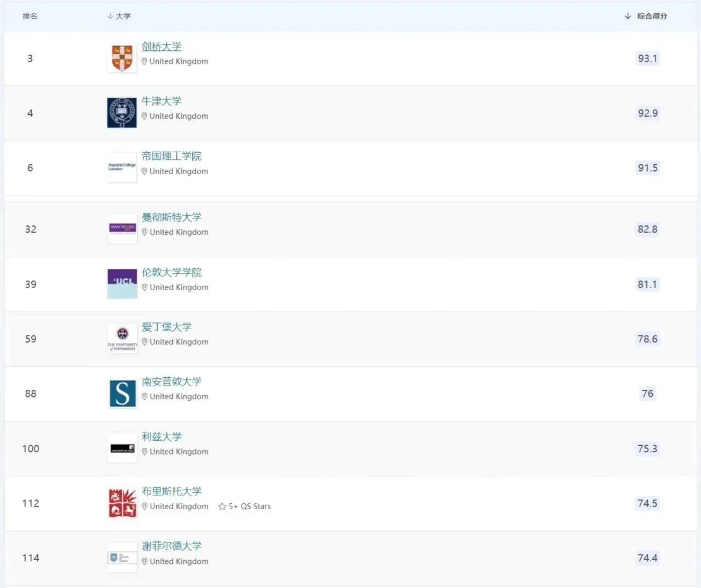Select the score 78.6 for 爱丁堡大学
Image resolution: width=701 pixels, height=588 pixels.
647,339
